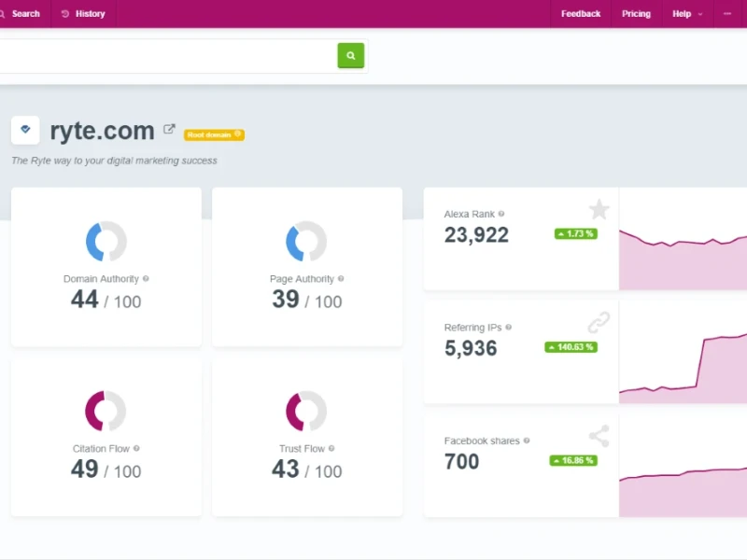Screen dimensions: 747x560
Task: Click the green search magnifier button
Action: tap(351, 56)
